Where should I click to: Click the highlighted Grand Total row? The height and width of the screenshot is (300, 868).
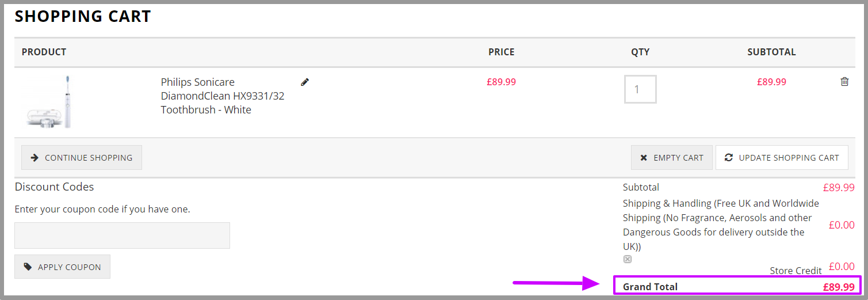click(x=739, y=286)
